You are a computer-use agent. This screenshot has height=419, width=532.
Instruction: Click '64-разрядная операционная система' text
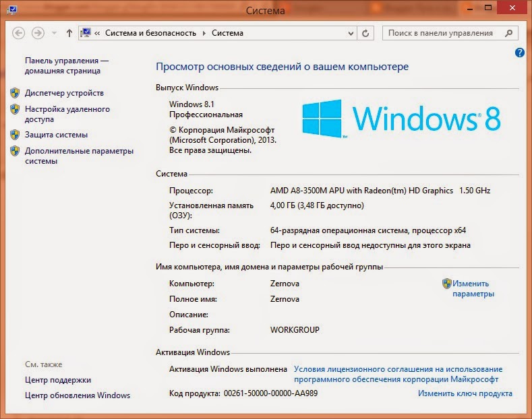[x=340, y=230]
